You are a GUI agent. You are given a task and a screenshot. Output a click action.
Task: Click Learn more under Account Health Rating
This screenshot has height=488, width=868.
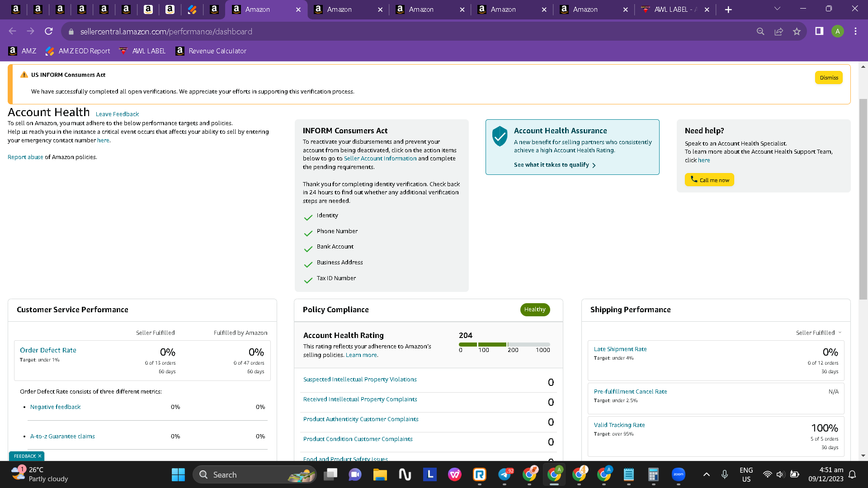(x=362, y=355)
